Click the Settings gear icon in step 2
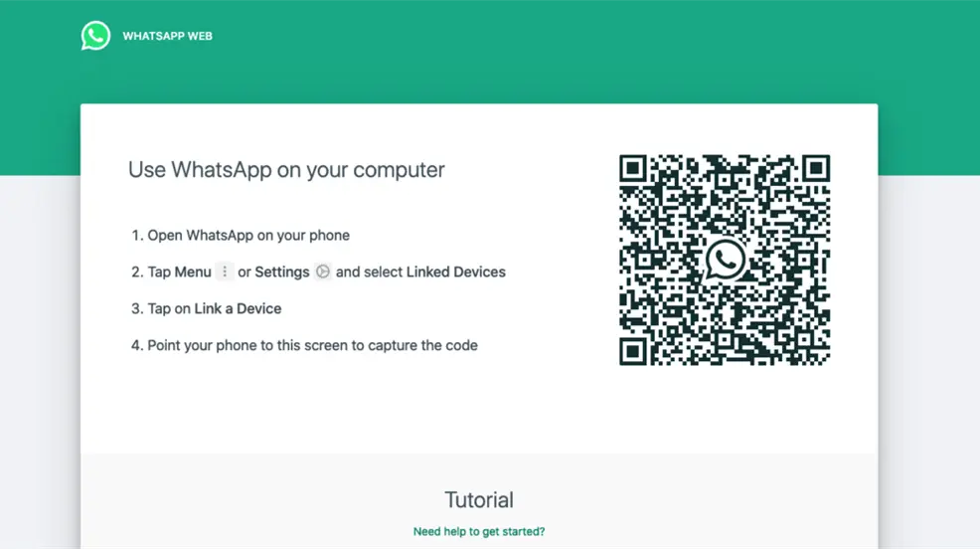980x549 pixels. tap(323, 272)
